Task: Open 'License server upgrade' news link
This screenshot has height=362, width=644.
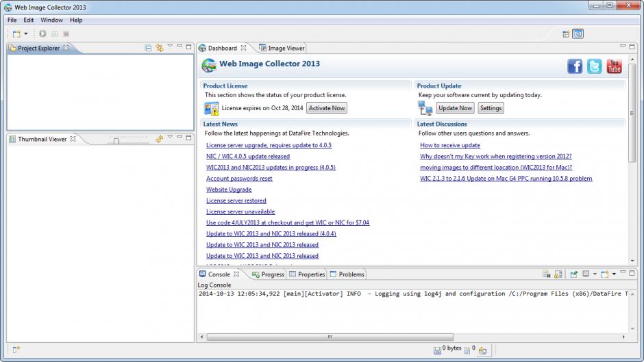Action: pos(269,145)
